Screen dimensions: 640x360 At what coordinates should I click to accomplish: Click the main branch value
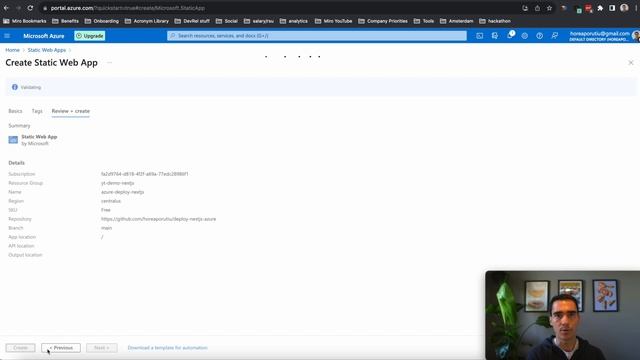point(106,228)
